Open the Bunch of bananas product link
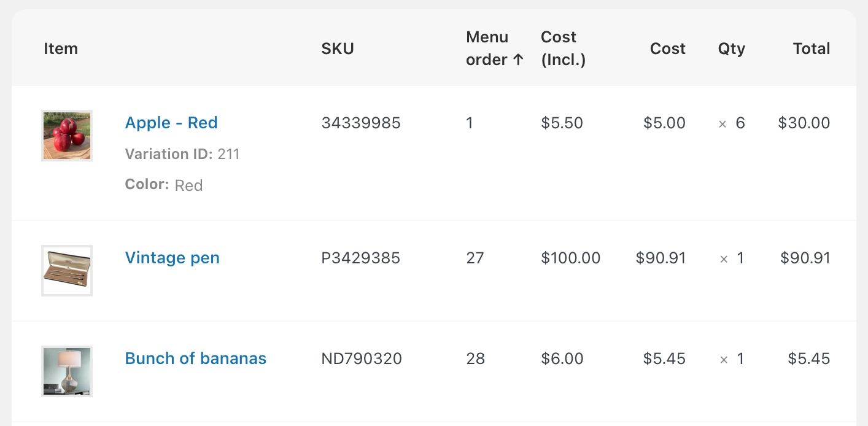The height and width of the screenshot is (426, 868). 196,358
